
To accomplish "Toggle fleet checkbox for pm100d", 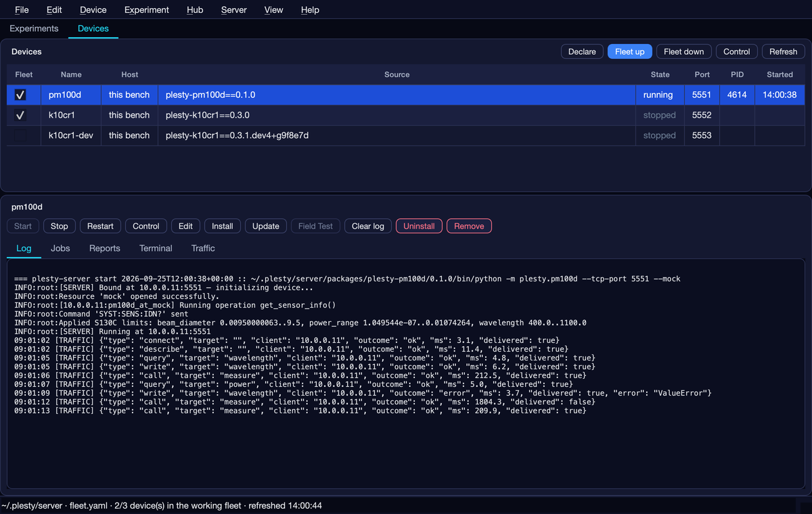I will (x=20, y=95).
